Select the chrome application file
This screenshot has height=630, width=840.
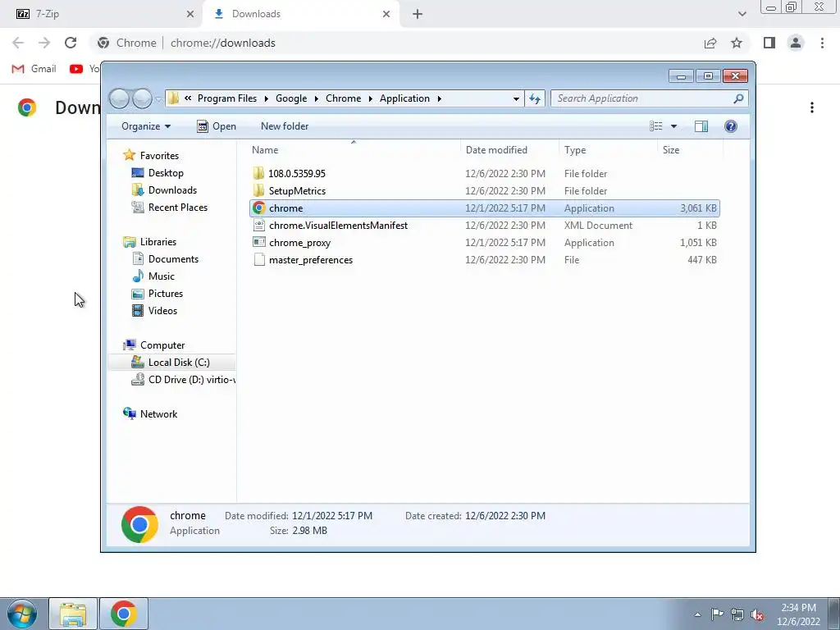click(484, 208)
